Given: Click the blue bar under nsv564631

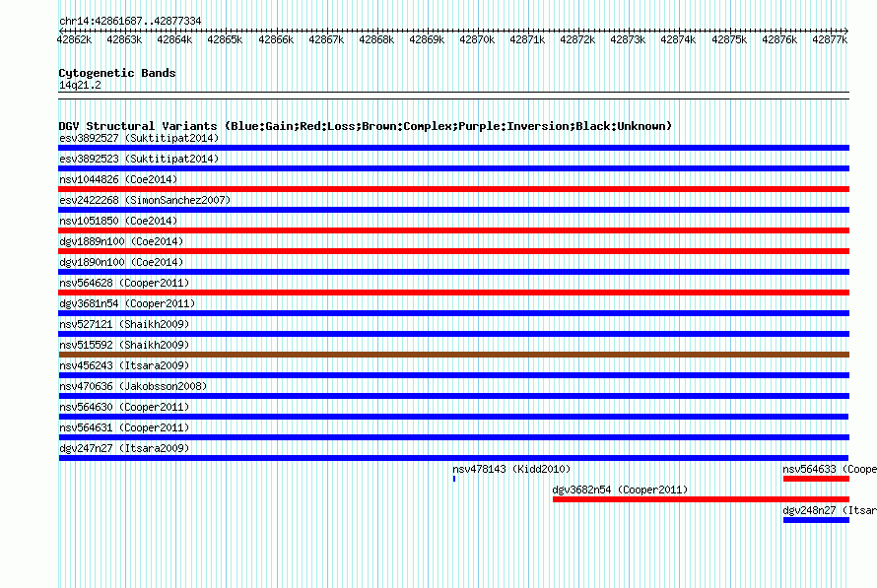Looking at the screenshot, I should (x=453, y=437).
